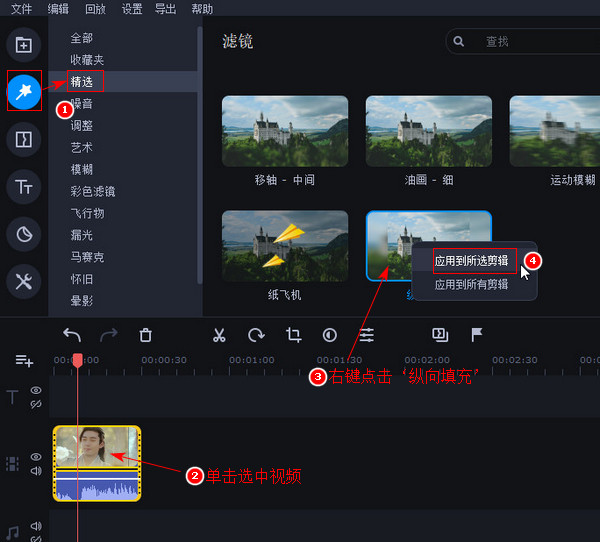Image resolution: width=600 pixels, height=542 pixels.
Task: Click the title track T icon
Action: (x=12, y=397)
